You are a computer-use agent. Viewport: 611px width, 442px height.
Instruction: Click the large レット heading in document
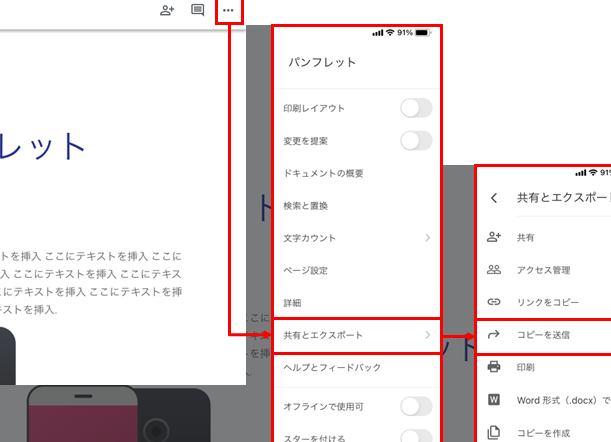pyautogui.click(x=42, y=147)
